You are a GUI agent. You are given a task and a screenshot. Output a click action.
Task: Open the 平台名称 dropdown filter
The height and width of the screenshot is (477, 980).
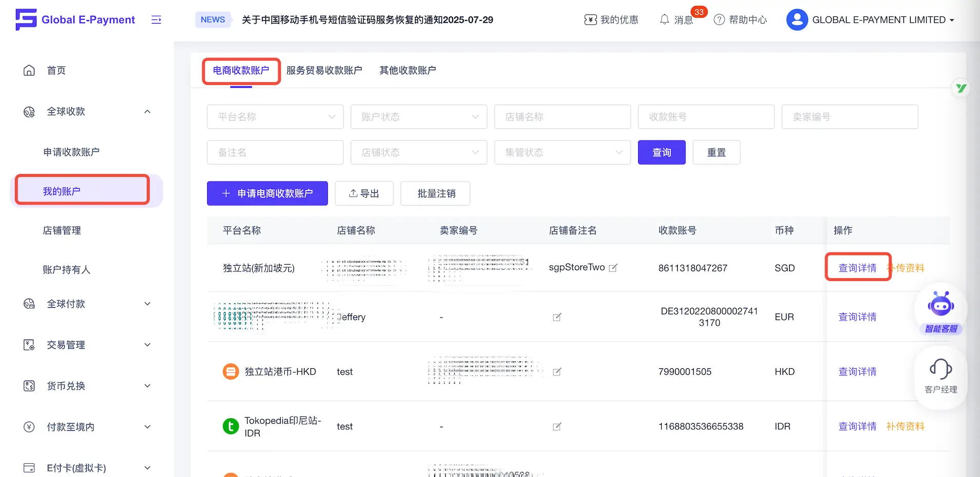275,117
